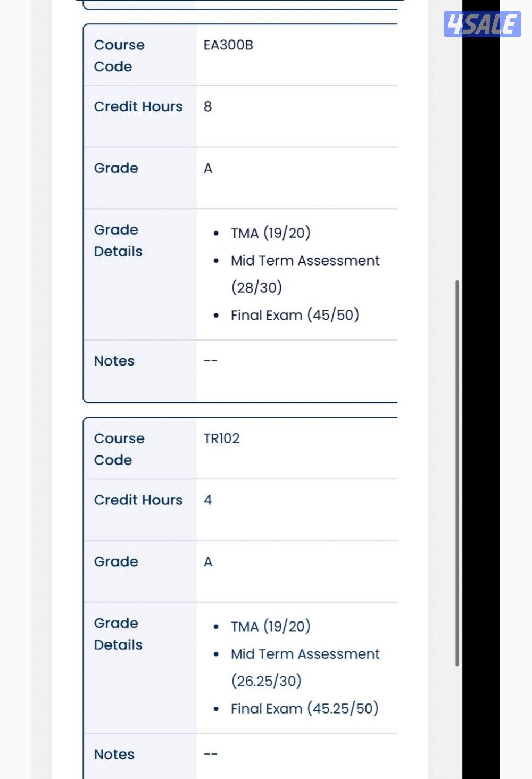The width and height of the screenshot is (532, 779).
Task: Click the credit hours value 4
Action: 207,500
